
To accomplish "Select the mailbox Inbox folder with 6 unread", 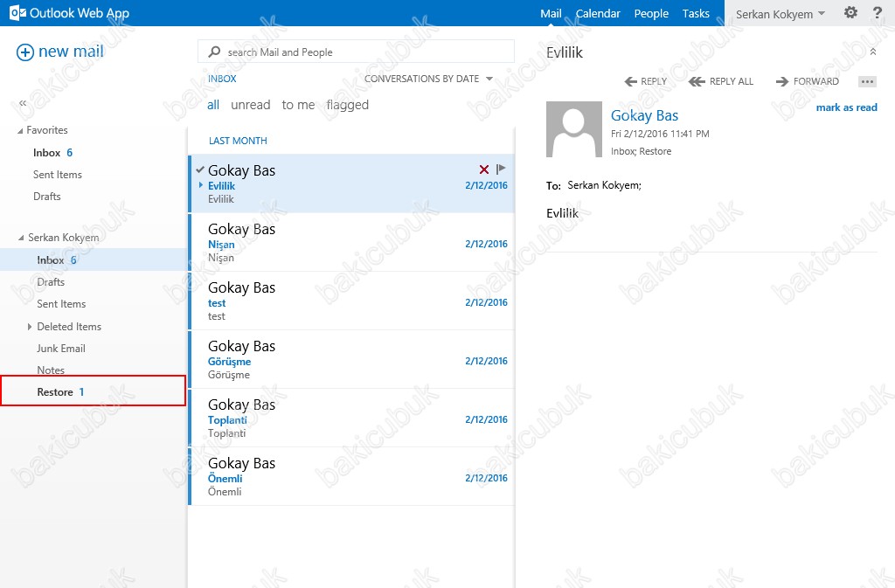I will tap(94, 260).
